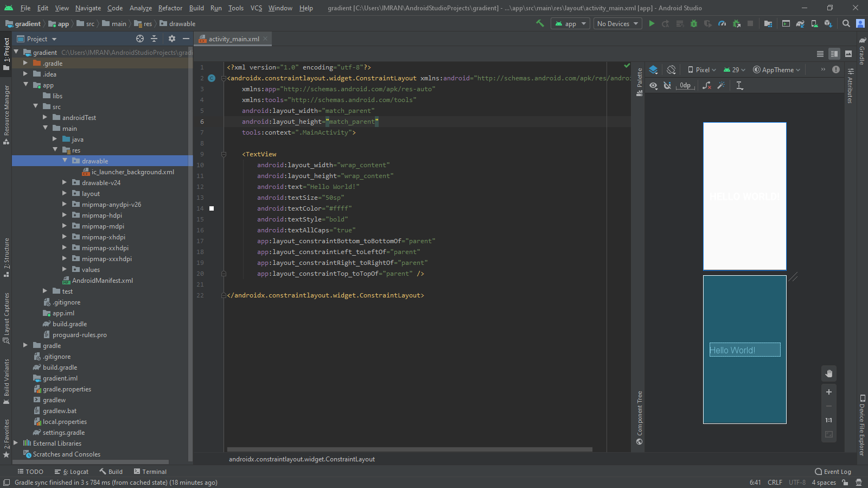Click the editor horizontal scrollbar
The image size is (868, 488).
click(410, 449)
